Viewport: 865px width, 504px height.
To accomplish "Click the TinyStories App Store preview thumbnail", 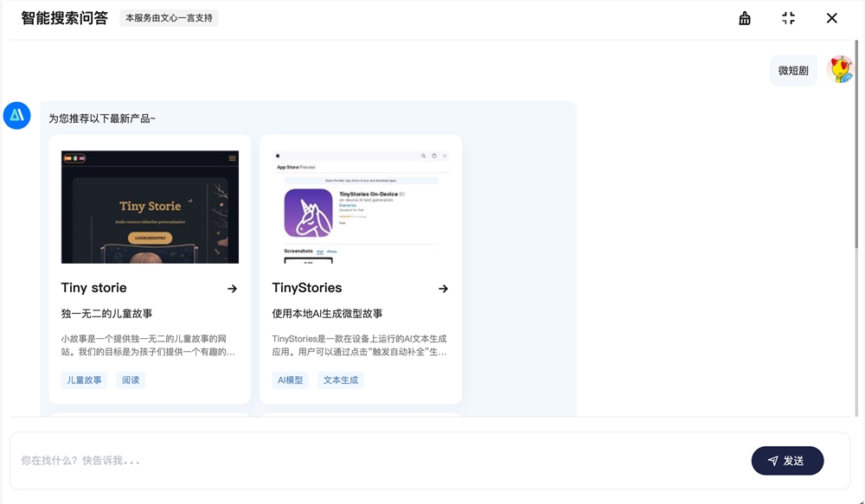I will pyautogui.click(x=360, y=207).
